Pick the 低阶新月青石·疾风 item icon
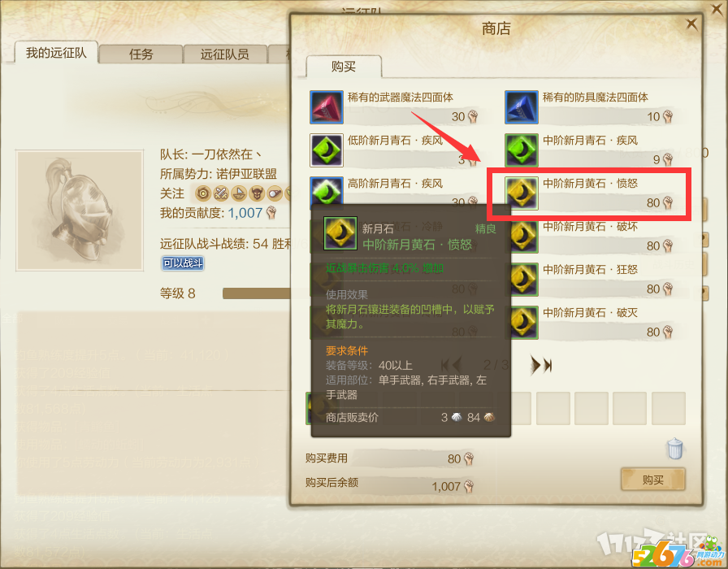Image resolution: width=728 pixels, height=569 pixels. (327, 150)
